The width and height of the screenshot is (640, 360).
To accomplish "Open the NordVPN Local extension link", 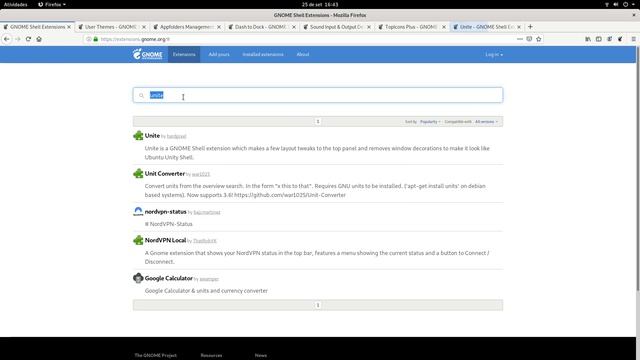I will click(165, 240).
